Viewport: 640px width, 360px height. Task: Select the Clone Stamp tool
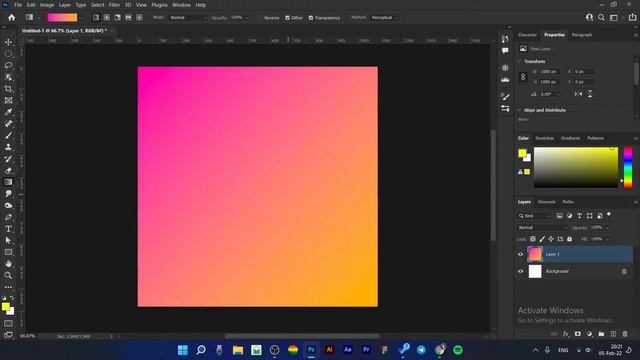(8, 147)
